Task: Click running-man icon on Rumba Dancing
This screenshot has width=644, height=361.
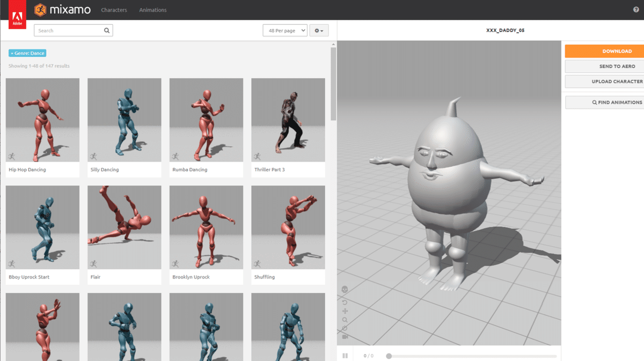Action: point(175,156)
